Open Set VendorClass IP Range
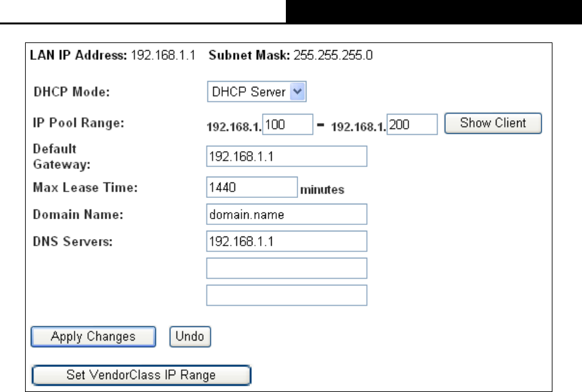 point(141,375)
